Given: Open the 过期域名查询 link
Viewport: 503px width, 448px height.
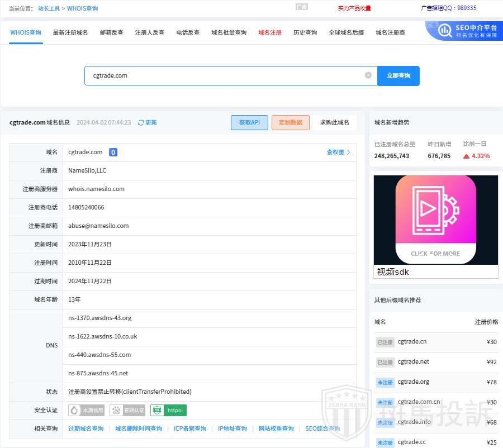Looking at the screenshot, I should click(x=86, y=428).
